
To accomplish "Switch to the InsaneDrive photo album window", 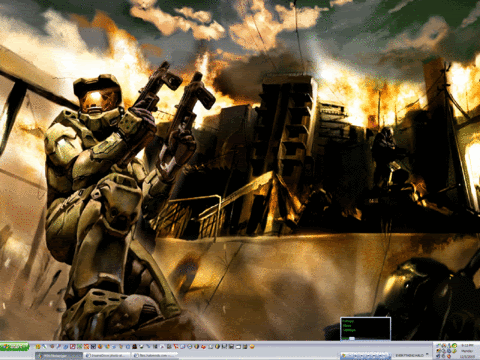I will point(107,356).
